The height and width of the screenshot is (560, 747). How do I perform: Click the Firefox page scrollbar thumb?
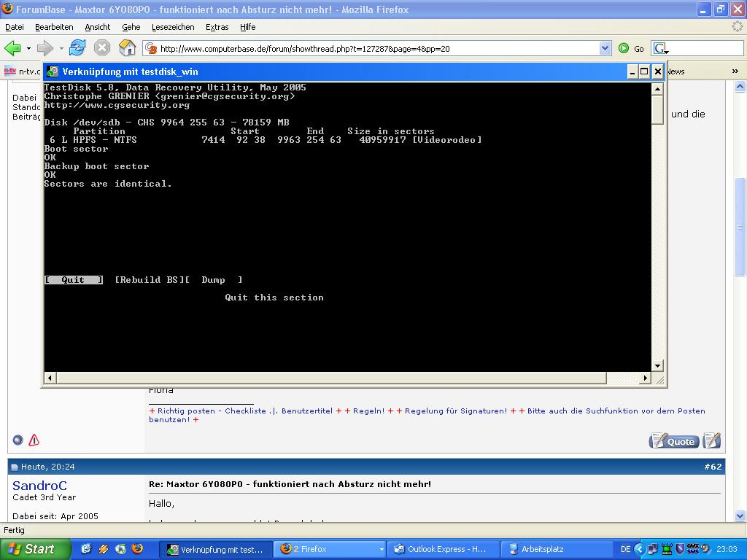click(x=740, y=226)
